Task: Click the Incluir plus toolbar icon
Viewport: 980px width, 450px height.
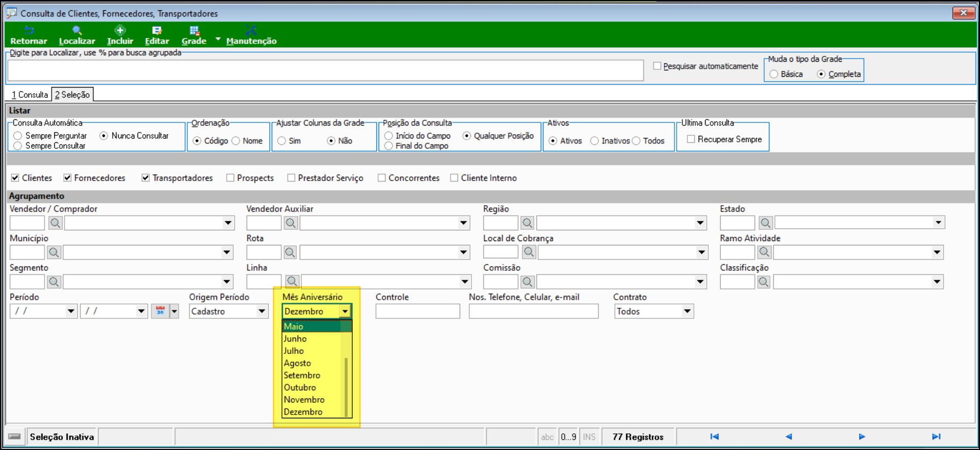Action: pyautogui.click(x=120, y=30)
